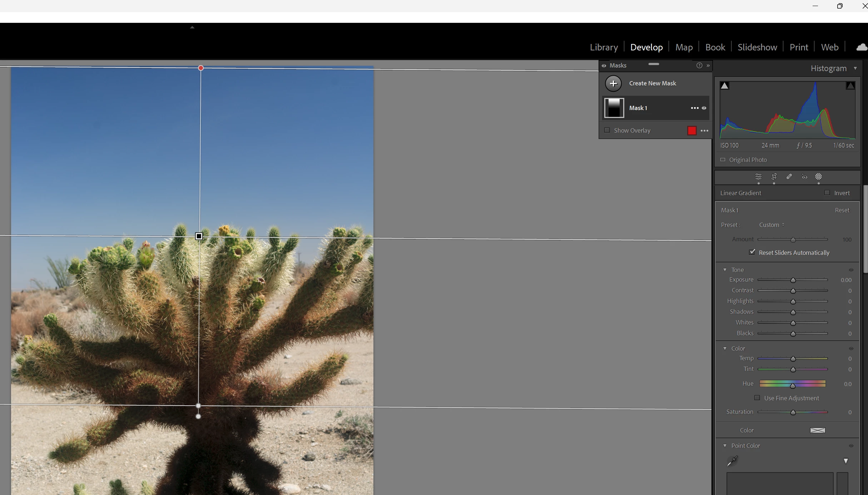This screenshot has width=868, height=495.
Task: Select the Mask 1 thumbnail
Action: pos(614,108)
